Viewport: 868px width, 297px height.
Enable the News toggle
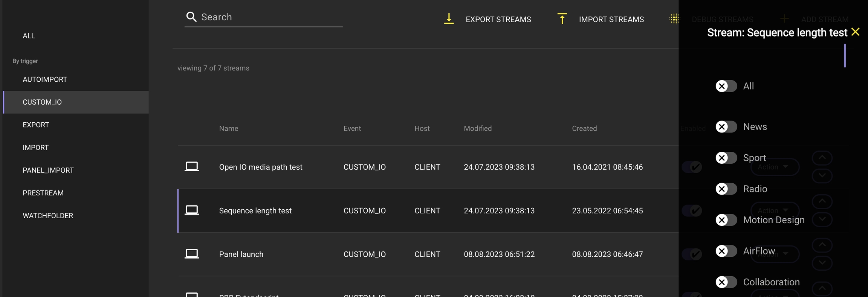point(726,127)
